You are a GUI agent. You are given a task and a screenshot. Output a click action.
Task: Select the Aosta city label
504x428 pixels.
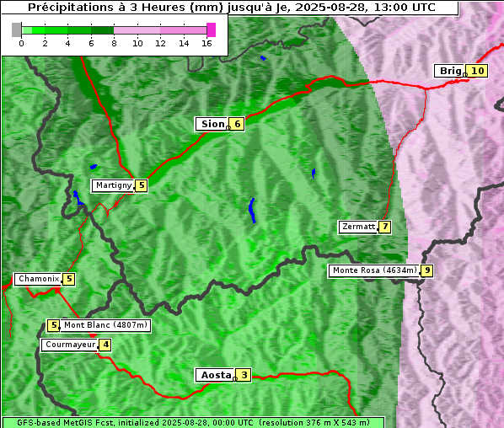tap(216, 375)
